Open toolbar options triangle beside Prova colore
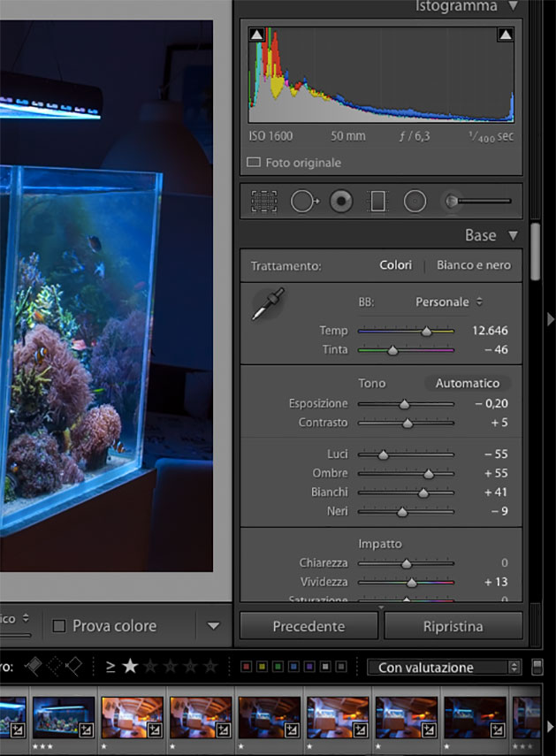Image resolution: width=556 pixels, height=756 pixels. [213, 626]
